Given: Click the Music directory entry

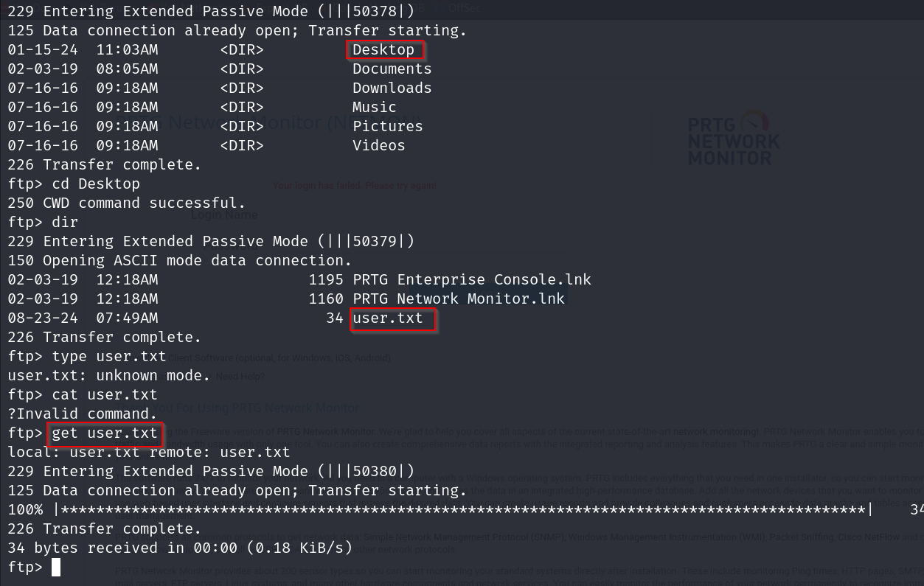Looking at the screenshot, I should pos(374,107).
